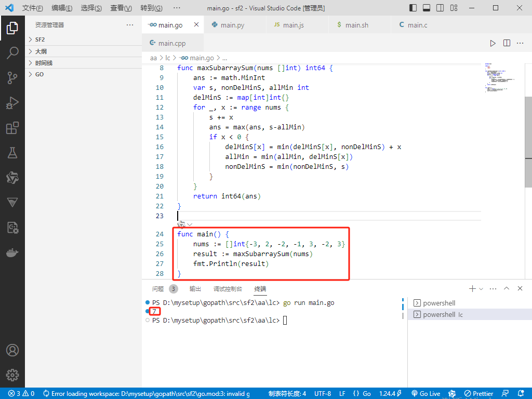Open the 输出 output panel tab

pyautogui.click(x=195, y=289)
